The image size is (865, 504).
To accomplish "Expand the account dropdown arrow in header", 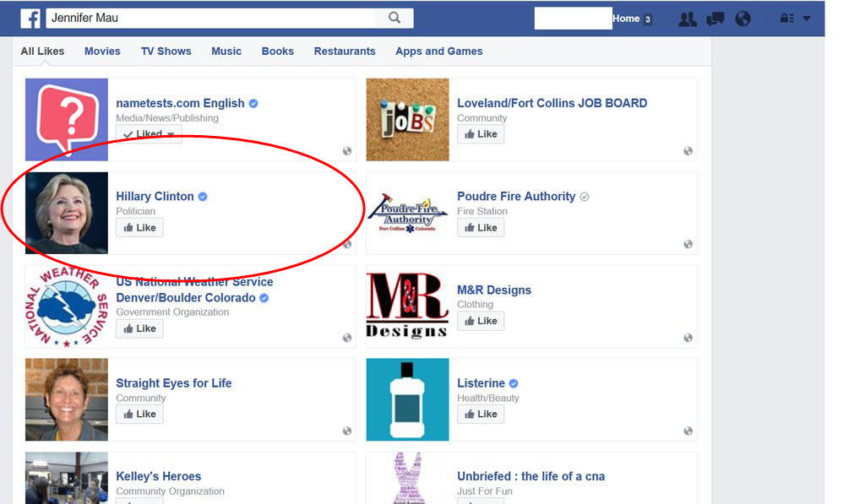I will point(807,19).
